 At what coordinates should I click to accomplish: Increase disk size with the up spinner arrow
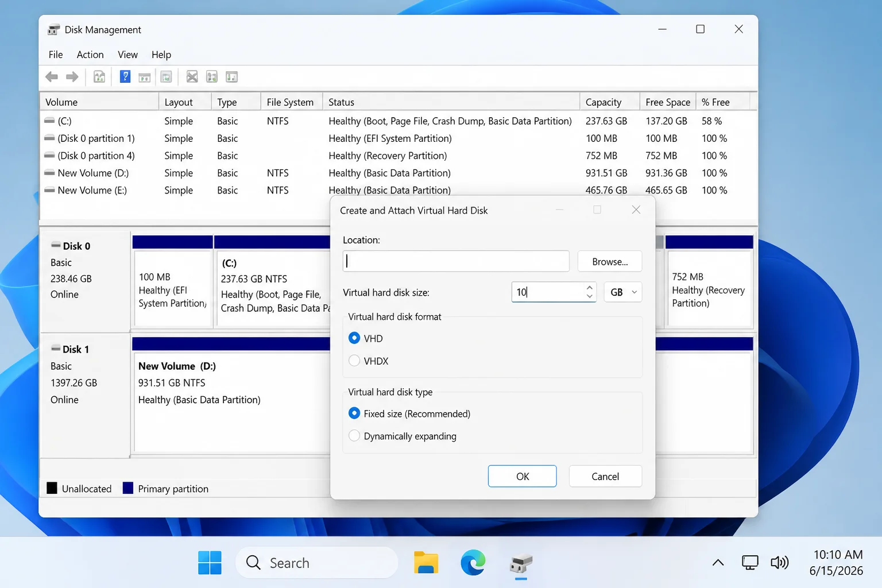coord(590,287)
